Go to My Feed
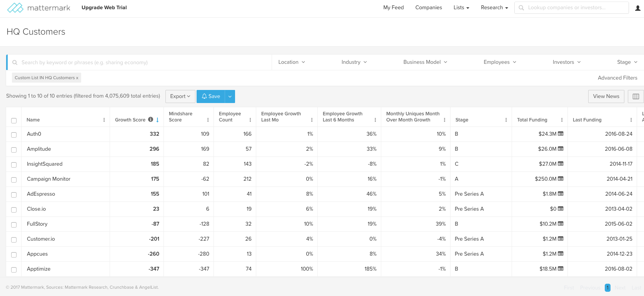Image resolution: width=644 pixels, height=296 pixels. [x=394, y=8]
